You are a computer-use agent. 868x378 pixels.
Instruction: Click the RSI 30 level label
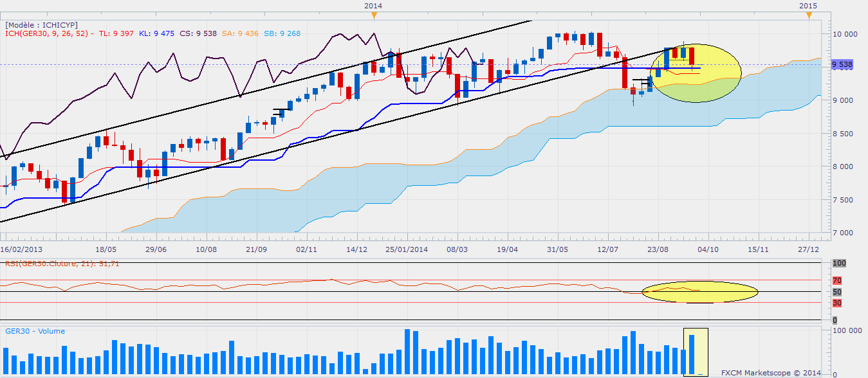click(x=836, y=303)
